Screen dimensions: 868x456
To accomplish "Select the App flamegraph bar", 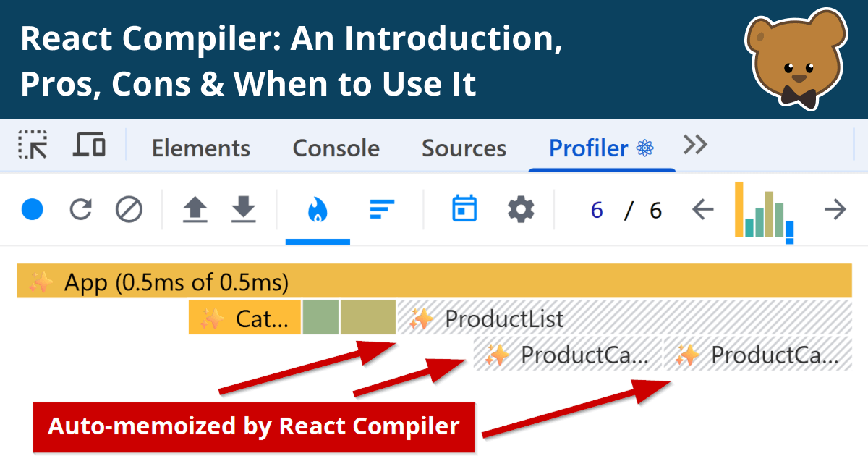I will 434,282.
